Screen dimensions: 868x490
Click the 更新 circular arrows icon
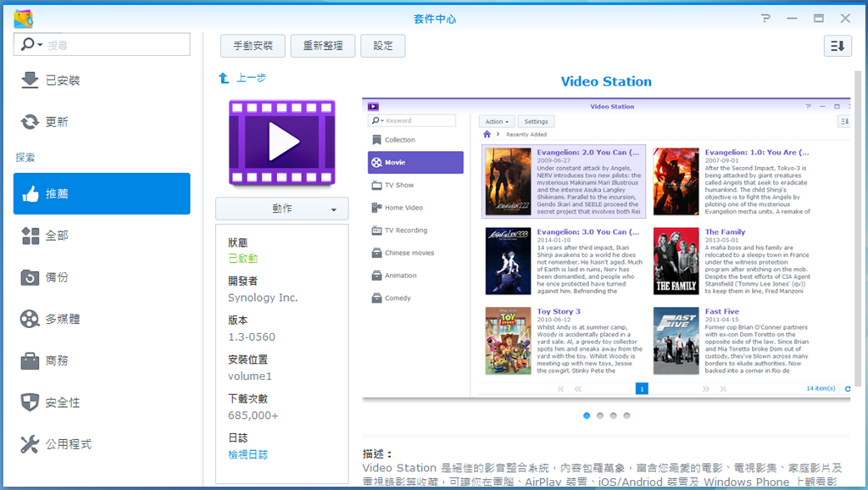pyautogui.click(x=30, y=122)
